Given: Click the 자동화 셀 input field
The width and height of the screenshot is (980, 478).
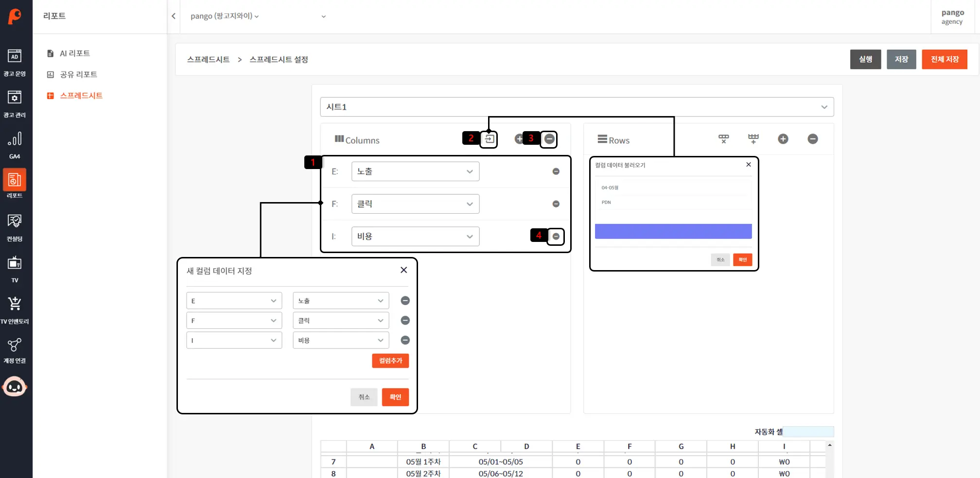Looking at the screenshot, I should pos(808,432).
